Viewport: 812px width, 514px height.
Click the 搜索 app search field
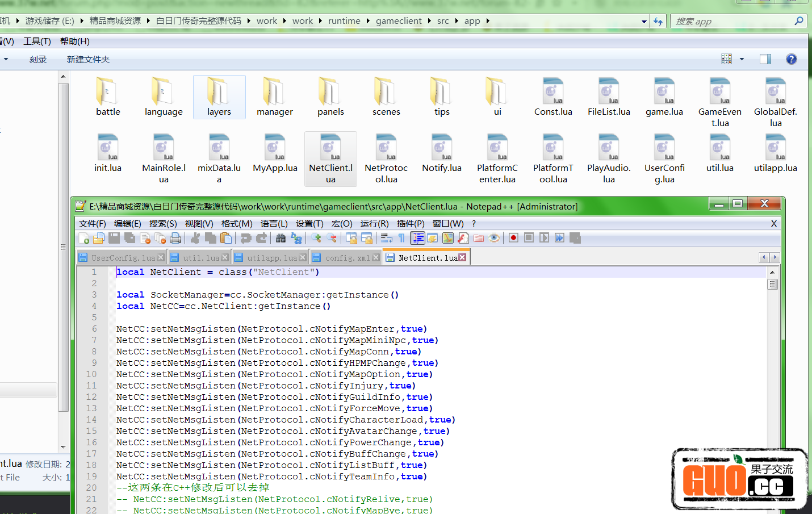click(x=733, y=22)
